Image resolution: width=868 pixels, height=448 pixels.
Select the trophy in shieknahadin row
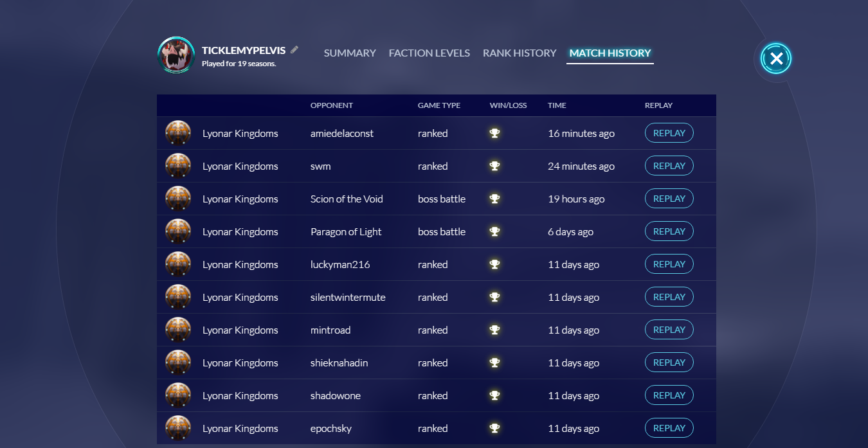(494, 363)
